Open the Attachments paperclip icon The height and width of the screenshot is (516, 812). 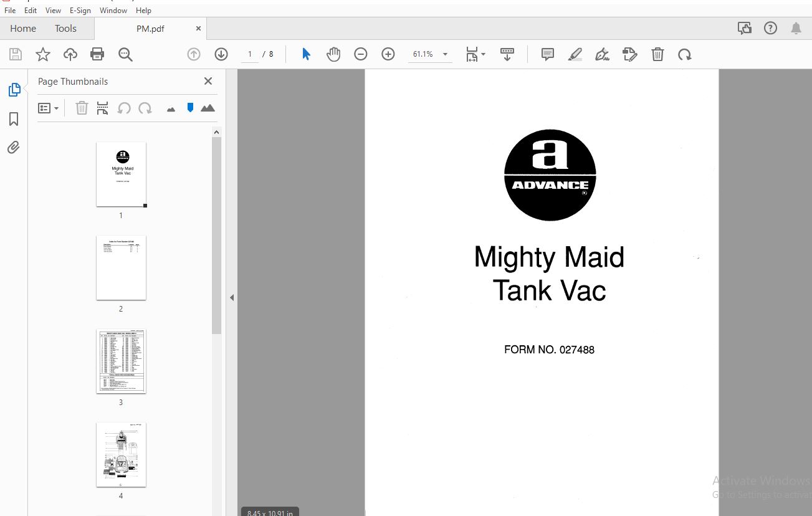click(14, 147)
